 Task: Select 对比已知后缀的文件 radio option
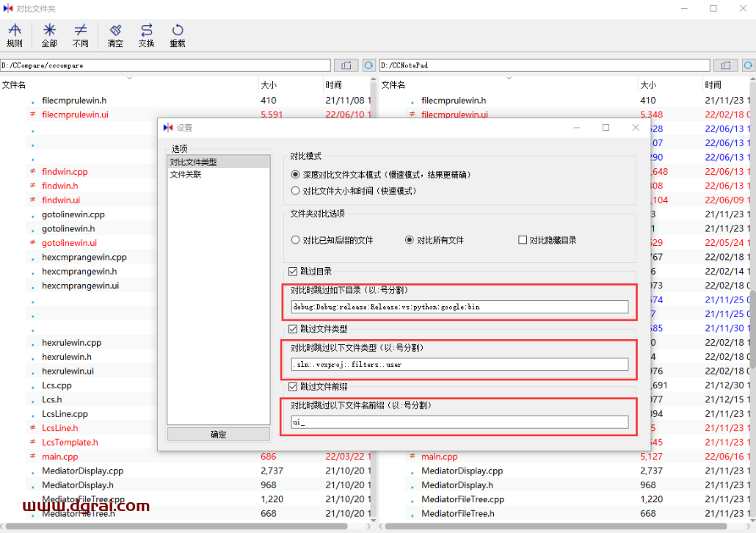click(x=296, y=240)
